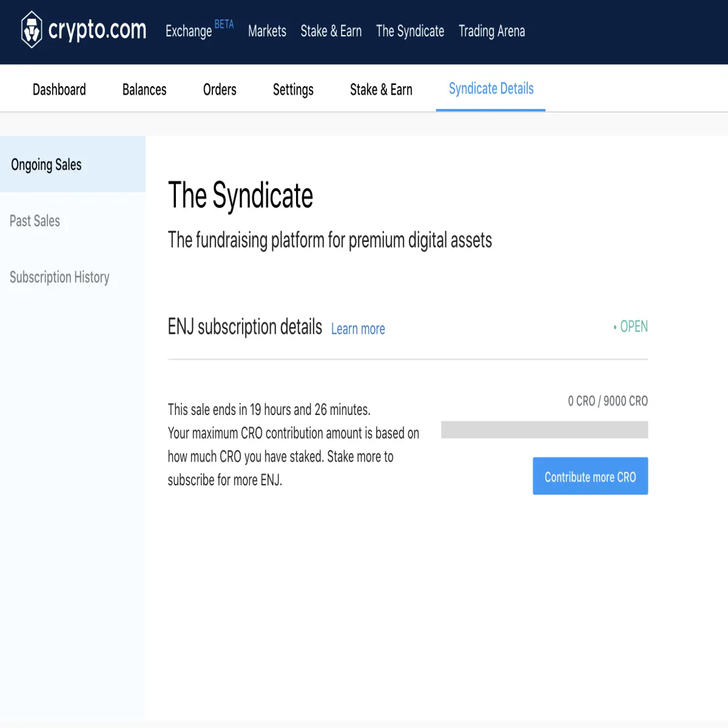Open Trading Arena page
This screenshot has width=728, height=728.
pyautogui.click(x=492, y=31)
